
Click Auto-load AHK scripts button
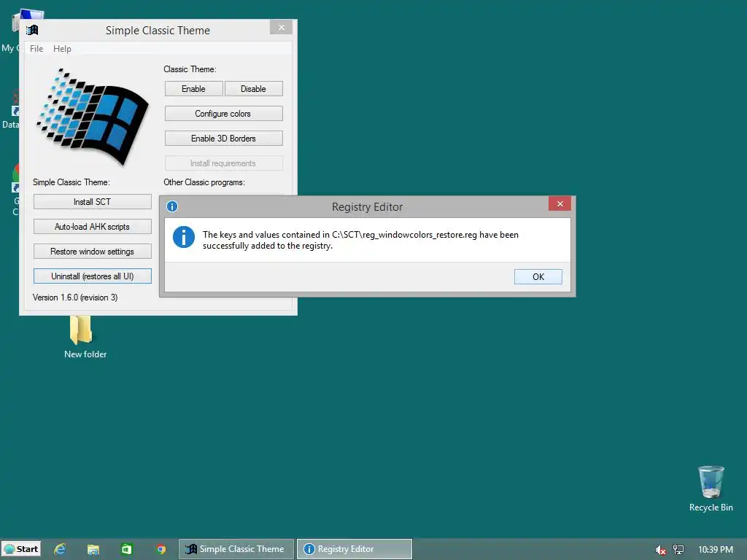coord(93,227)
